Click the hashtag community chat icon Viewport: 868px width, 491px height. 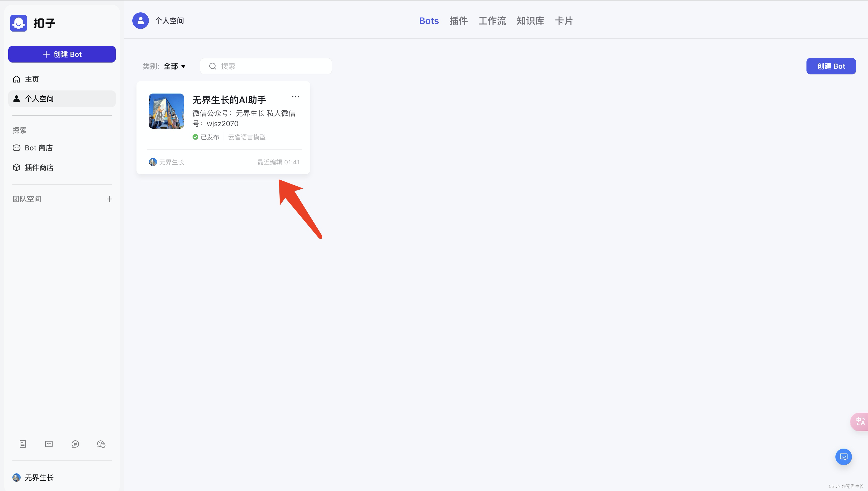[75, 444]
